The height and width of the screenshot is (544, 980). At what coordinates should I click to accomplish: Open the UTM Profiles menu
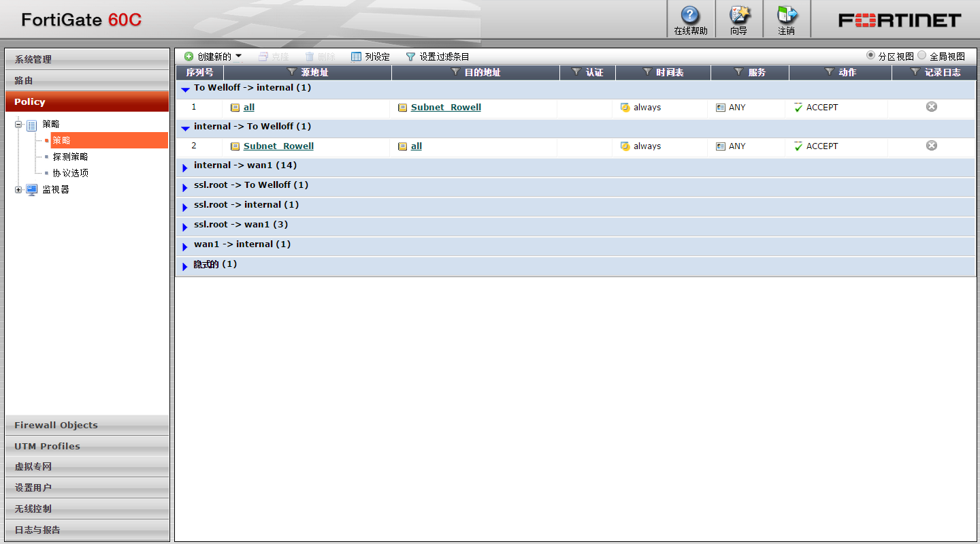pos(87,446)
